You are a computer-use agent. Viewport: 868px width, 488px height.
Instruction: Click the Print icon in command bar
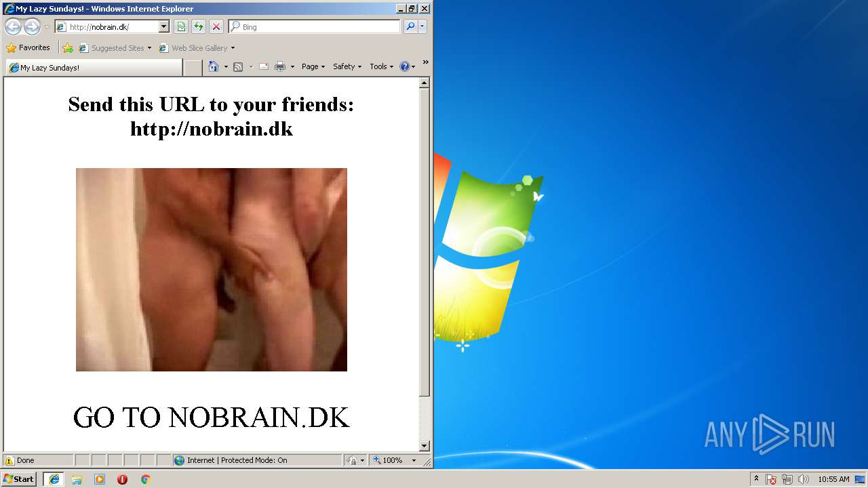tap(279, 66)
